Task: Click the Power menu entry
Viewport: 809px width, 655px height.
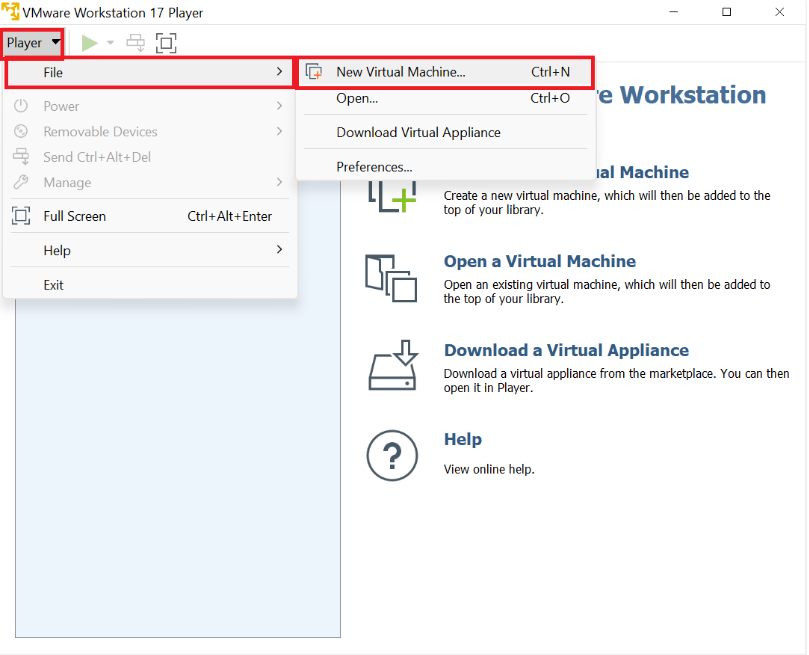Action: point(149,106)
